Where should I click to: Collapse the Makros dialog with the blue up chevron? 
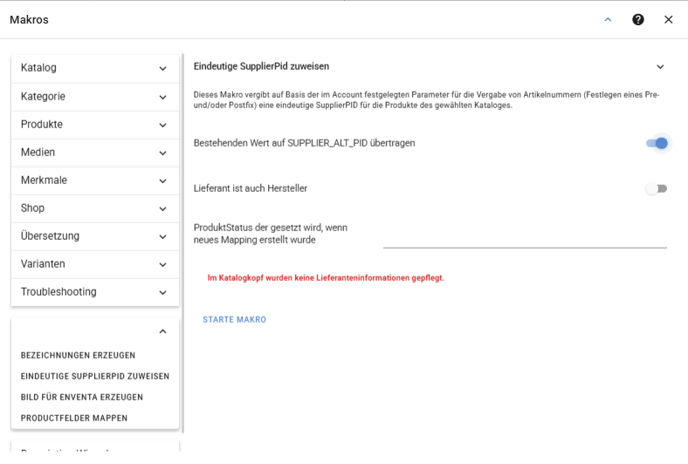608,20
